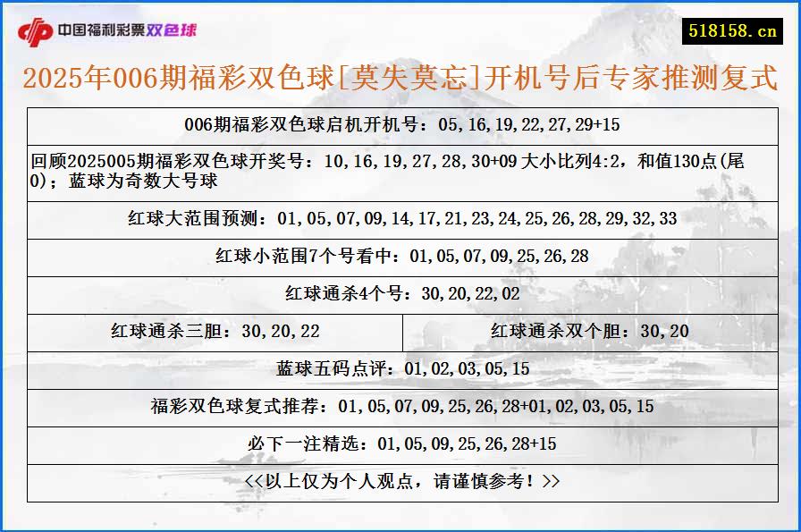Expand the 红球大范围预测 section
The width and height of the screenshot is (801, 532).
tap(400, 216)
